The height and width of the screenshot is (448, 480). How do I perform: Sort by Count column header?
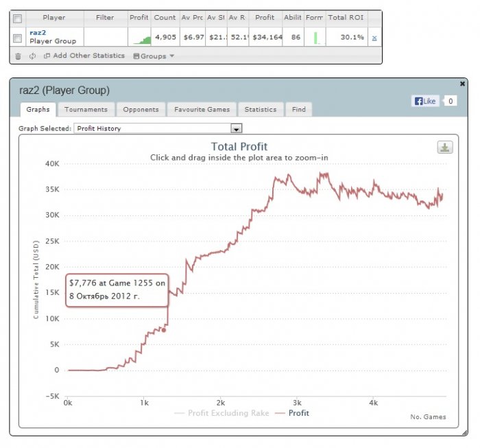(x=165, y=18)
